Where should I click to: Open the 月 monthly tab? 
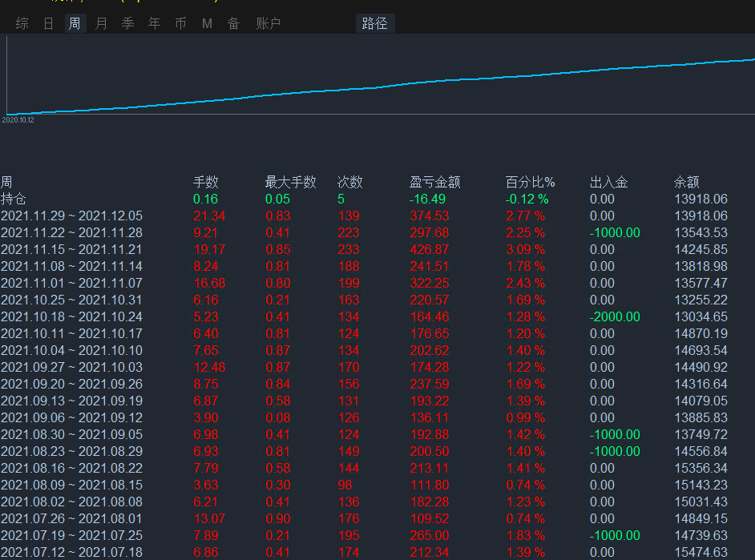coord(101,24)
